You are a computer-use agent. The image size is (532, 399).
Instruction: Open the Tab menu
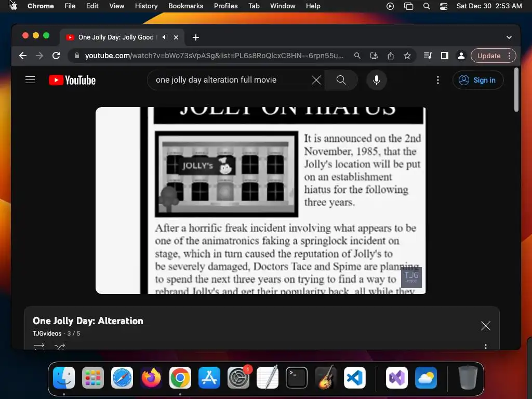254,6
